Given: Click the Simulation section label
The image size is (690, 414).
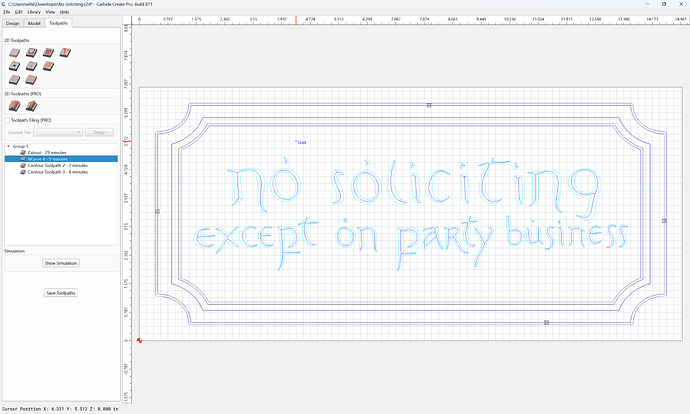Looking at the screenshot, I should pos(15,251).
